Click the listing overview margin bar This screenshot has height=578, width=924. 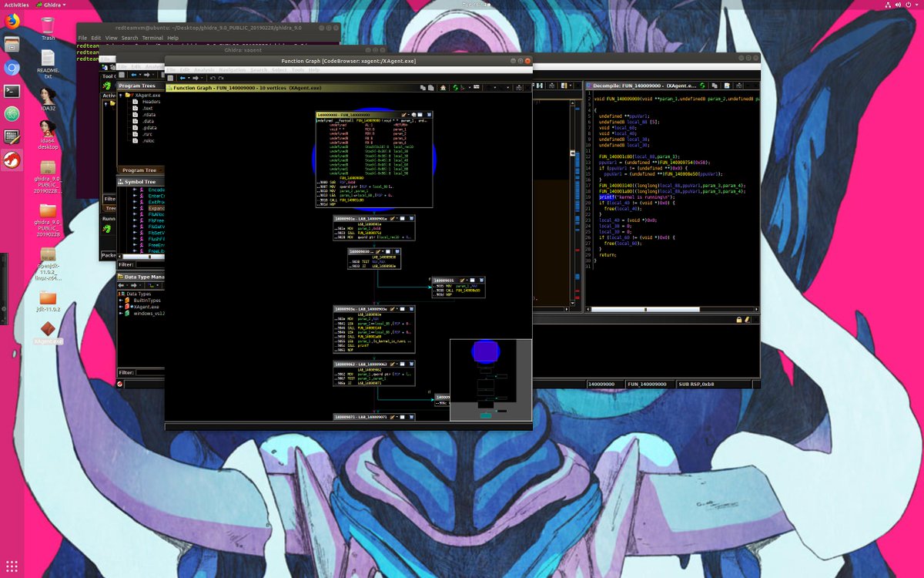coord(578,204)
